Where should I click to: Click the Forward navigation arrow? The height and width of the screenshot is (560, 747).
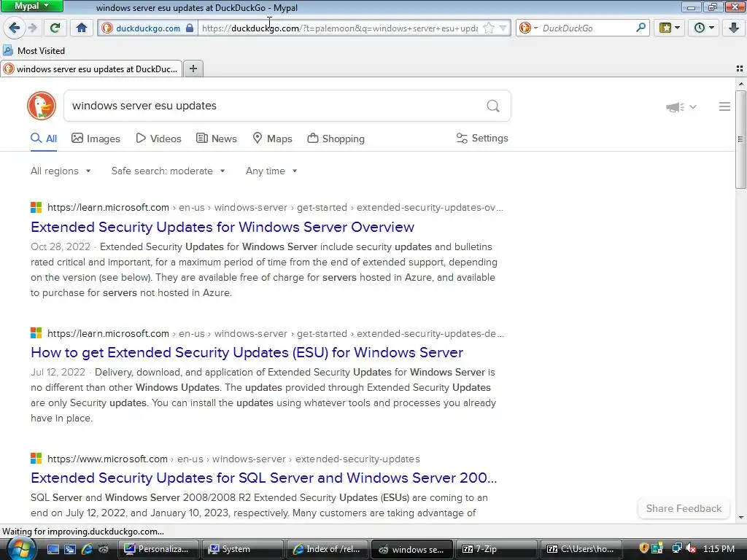[32, 28]
